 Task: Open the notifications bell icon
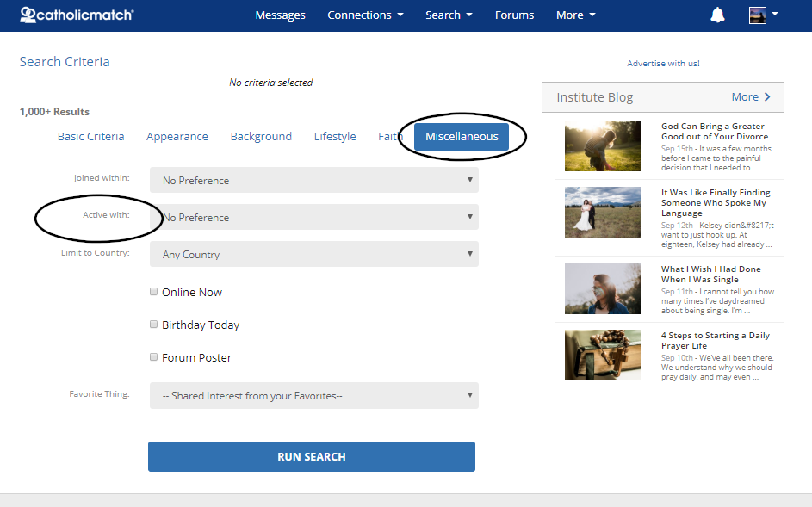(x=717, y=15)
